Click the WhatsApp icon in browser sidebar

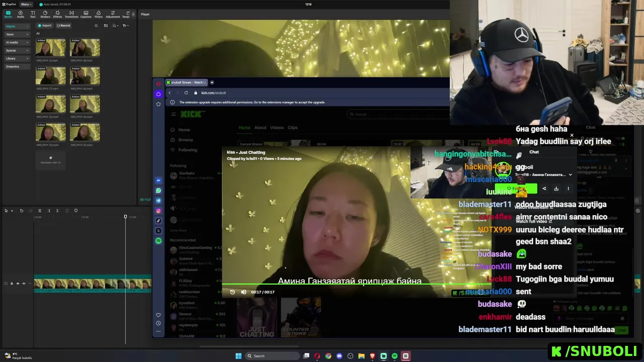coord(158,191)
